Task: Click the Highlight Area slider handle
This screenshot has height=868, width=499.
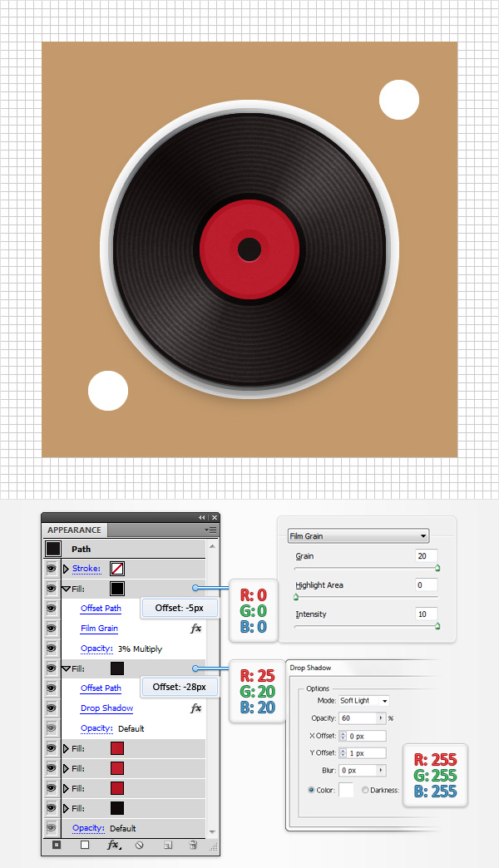Action: 296,597
